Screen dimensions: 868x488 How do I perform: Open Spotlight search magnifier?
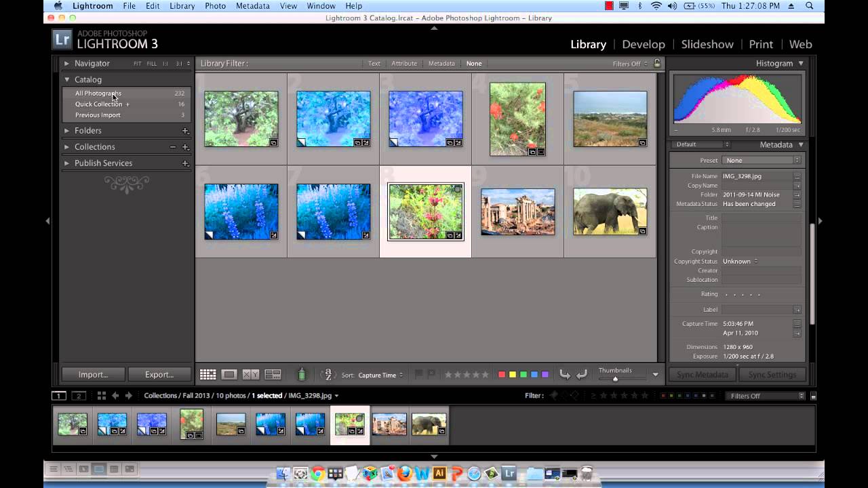[x=810, y=6]
